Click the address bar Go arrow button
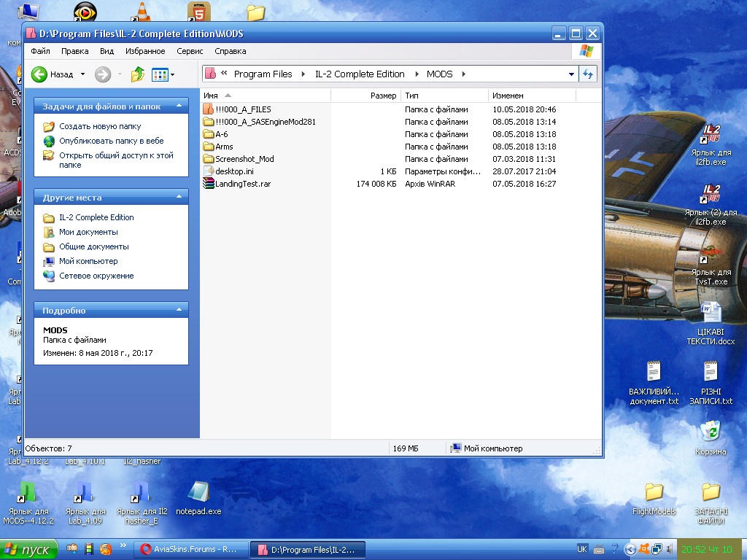 click(588, 74)
